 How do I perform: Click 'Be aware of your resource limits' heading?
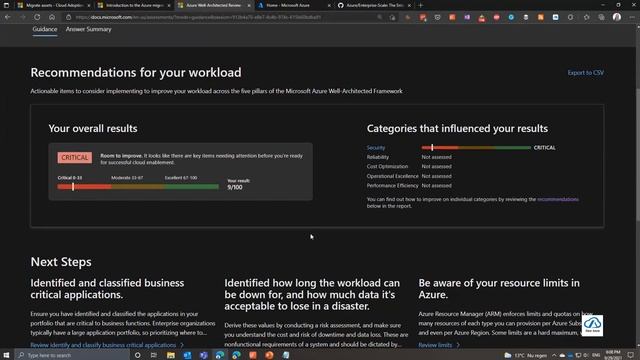[x=499, y=289]
